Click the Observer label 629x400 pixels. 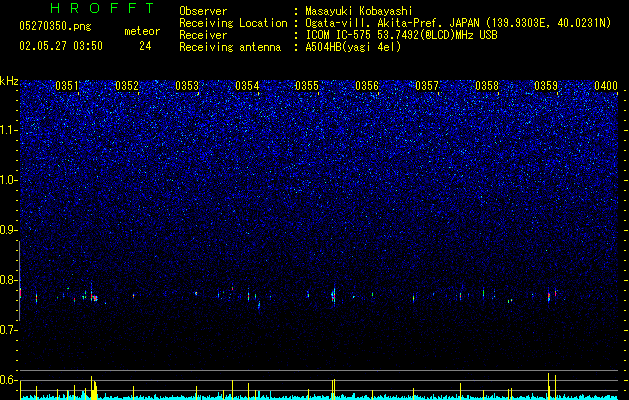pos(203,11)
